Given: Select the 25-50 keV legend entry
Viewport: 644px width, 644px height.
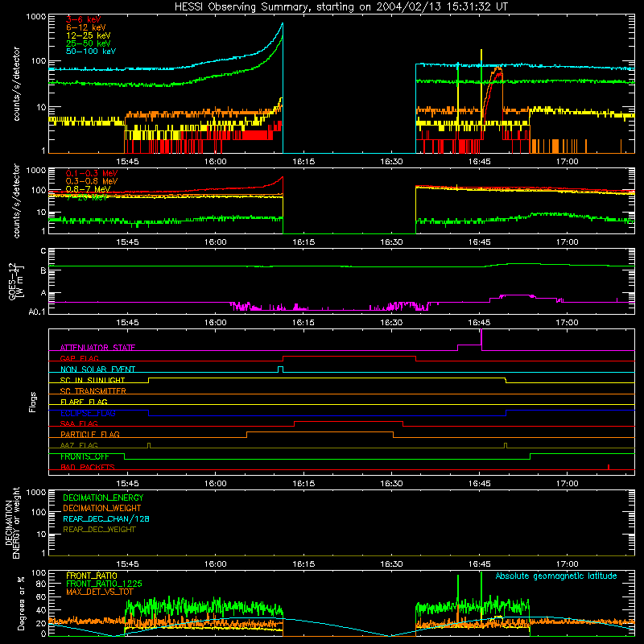Looking at the screenshot, I should pyautogui.click(x=89, y=43).
